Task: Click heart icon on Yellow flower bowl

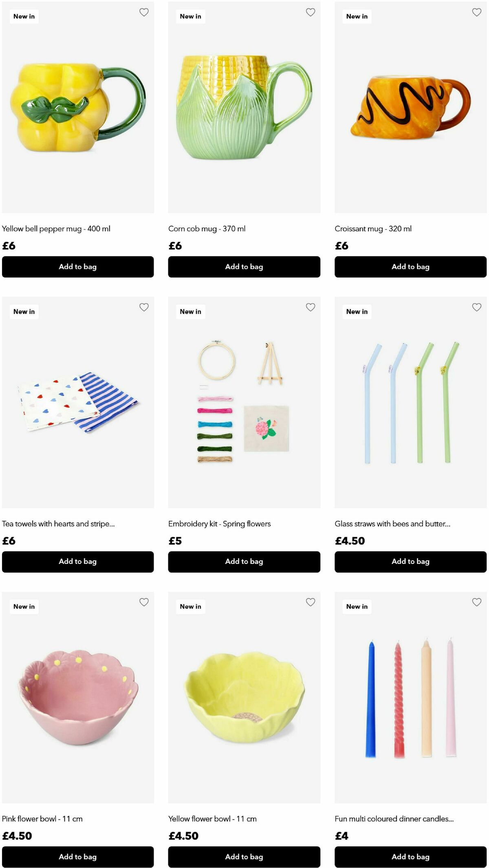Action: pyautogui.click(x=311, y=602)
